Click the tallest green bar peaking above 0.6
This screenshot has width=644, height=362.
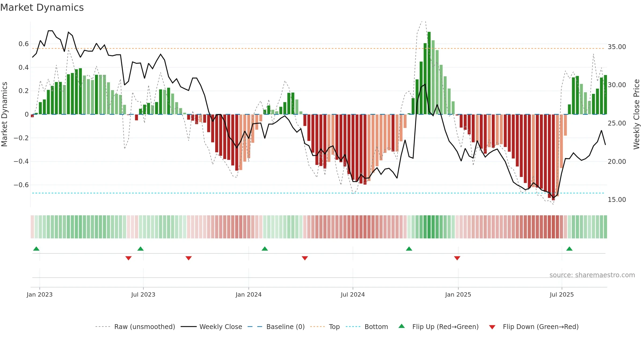429,73
